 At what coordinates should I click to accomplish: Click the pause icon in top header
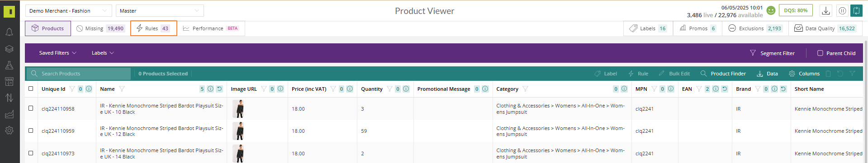[x=842, y=10]
